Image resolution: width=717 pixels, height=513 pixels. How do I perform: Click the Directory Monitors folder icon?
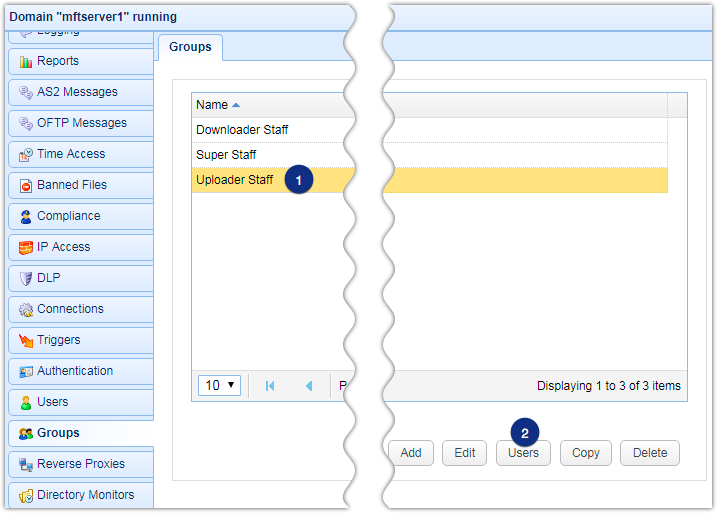(26, 496)
